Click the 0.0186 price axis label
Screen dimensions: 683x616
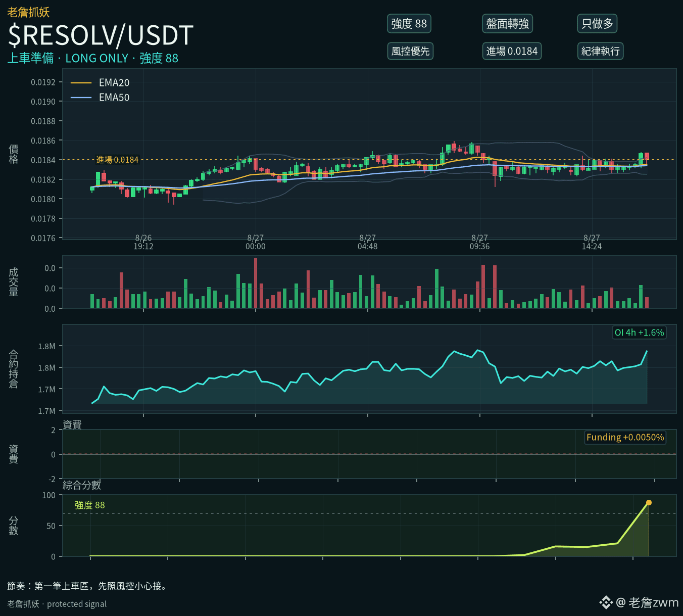pyautogui.click(x=43, y=140)
